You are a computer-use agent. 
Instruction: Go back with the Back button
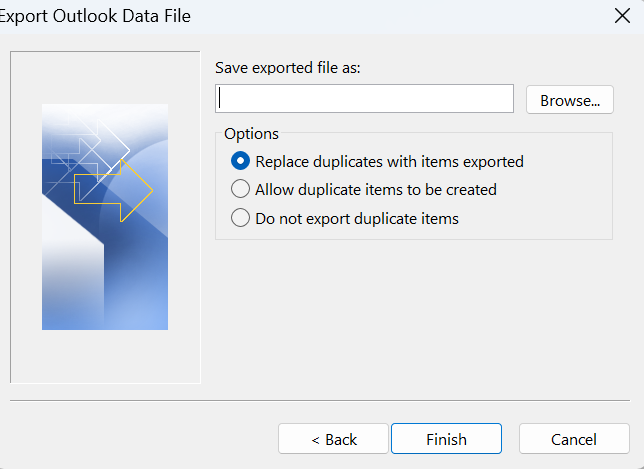[333, 439]
